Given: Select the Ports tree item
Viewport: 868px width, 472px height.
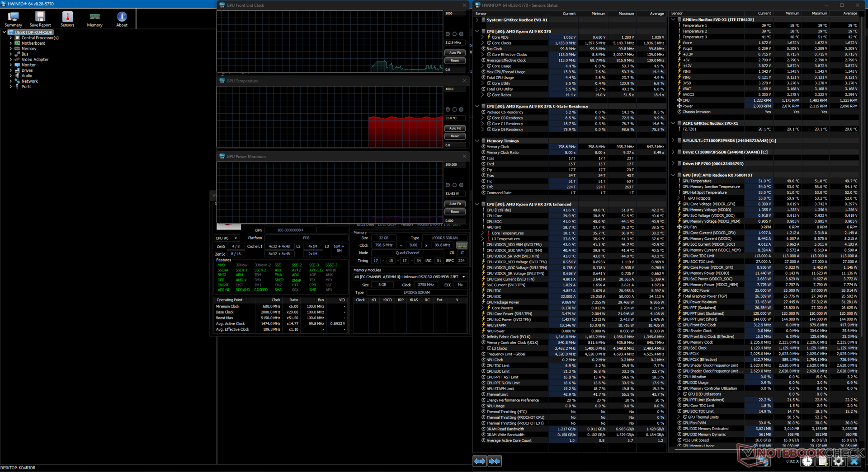Looking at the screenshot, I should pyautogui.click(x=26, y=87).
